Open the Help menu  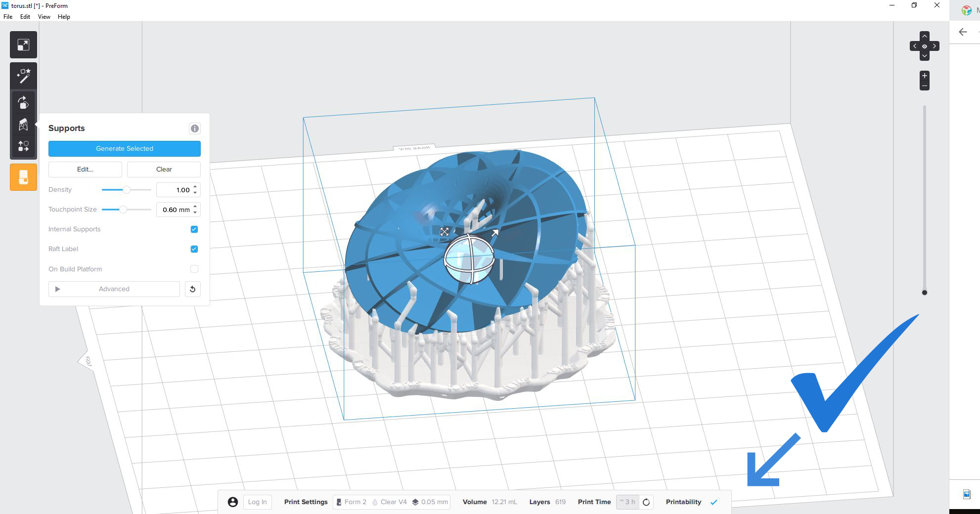click(64, 17)
